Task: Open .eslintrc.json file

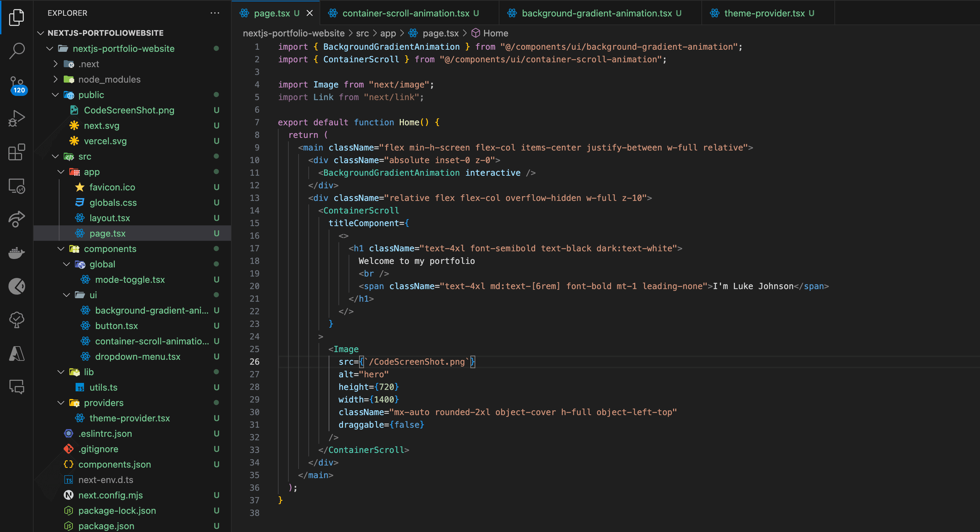Action: (x=132, y=433)
